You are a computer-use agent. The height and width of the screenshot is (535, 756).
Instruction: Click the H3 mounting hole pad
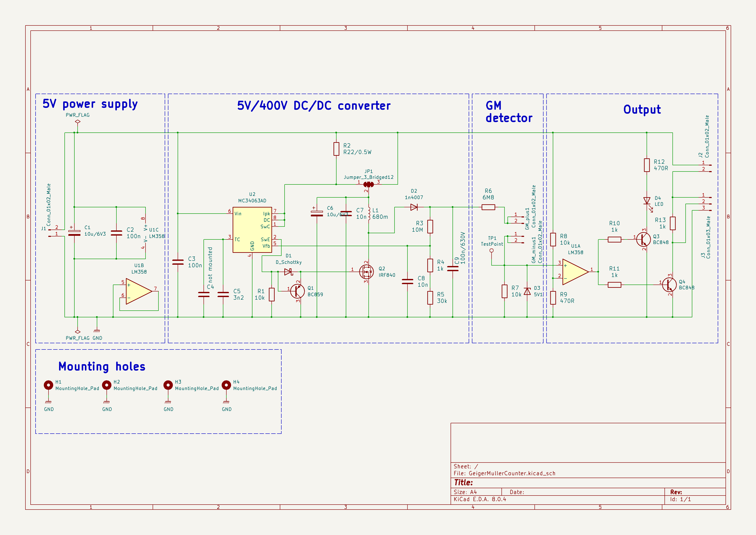pos(168,385)
